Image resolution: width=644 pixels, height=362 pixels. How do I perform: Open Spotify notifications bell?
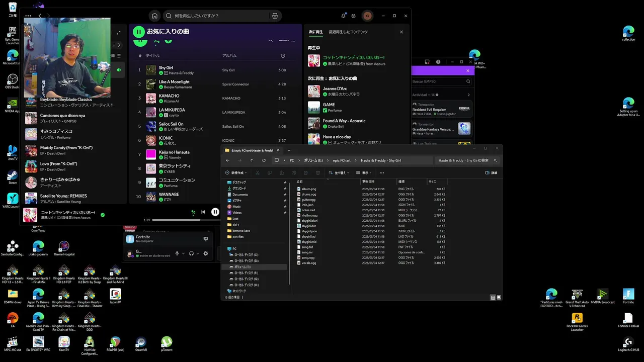tap(344, 16)
